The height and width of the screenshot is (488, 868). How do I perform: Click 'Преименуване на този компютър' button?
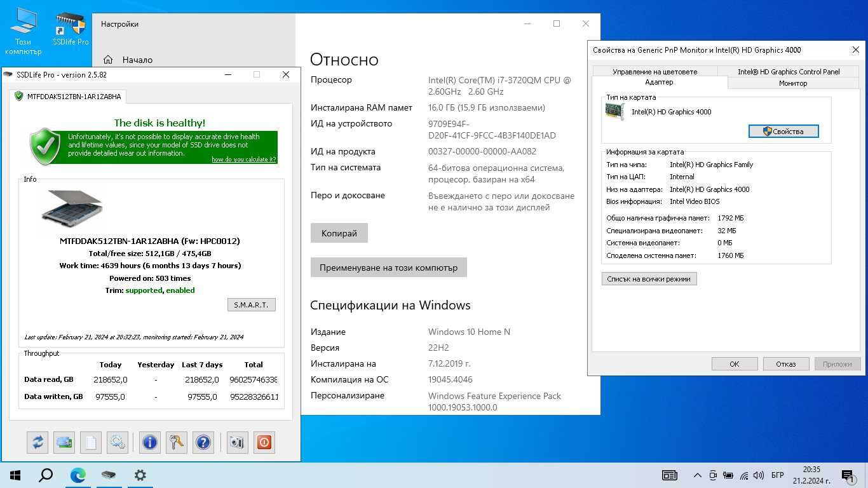pyautogui.click(x=389, y=268)
